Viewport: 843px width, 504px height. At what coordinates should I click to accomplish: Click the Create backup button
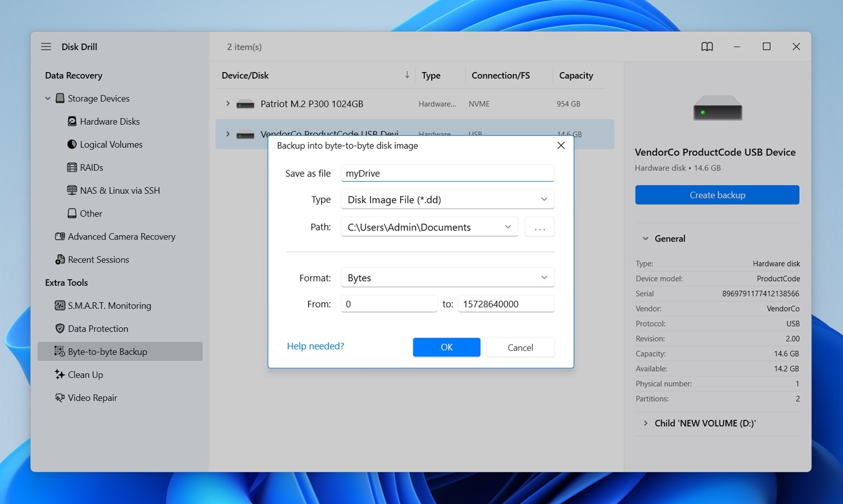(x=717, y=195)
